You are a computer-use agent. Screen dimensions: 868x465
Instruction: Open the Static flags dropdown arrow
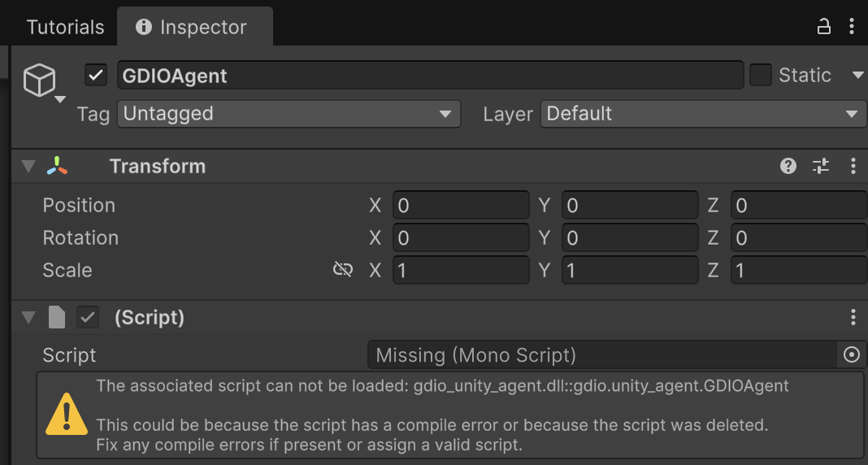858,75
